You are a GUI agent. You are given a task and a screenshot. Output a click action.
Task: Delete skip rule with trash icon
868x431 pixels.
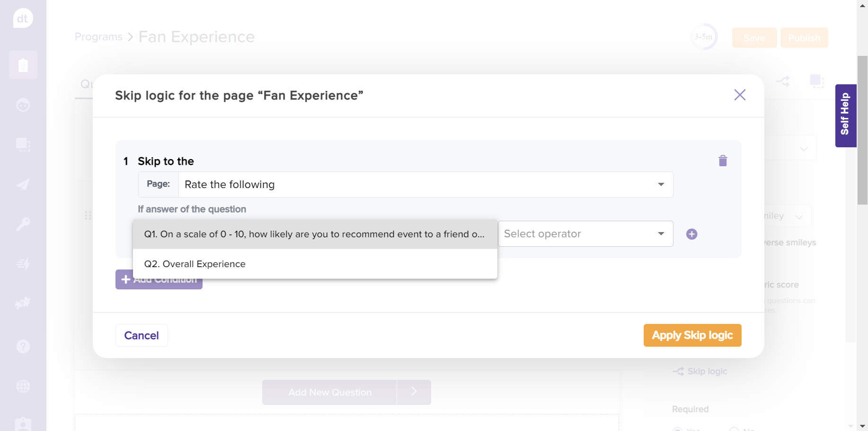click(x=722, y=161)
